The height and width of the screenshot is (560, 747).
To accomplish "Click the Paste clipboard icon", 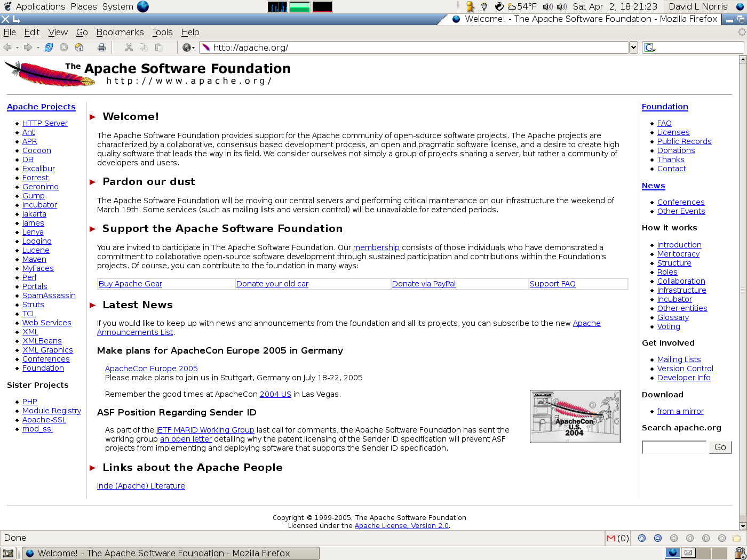I will click(158, 47).
